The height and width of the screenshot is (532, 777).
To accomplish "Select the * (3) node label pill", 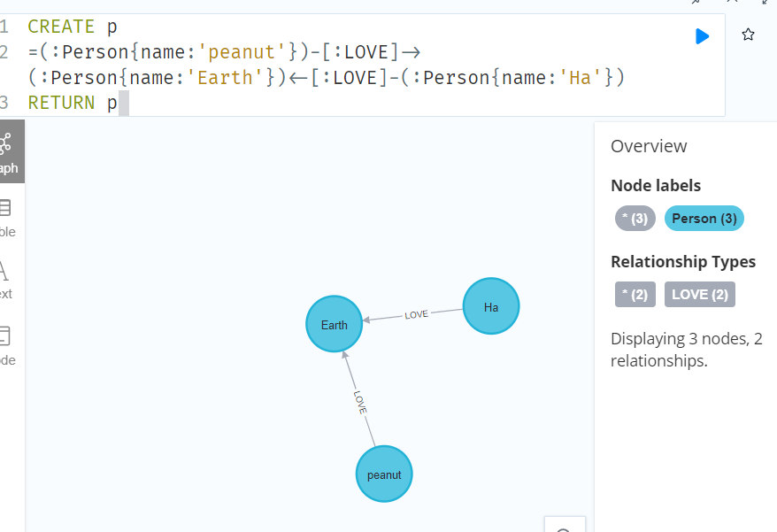I will tap(635, 218).
